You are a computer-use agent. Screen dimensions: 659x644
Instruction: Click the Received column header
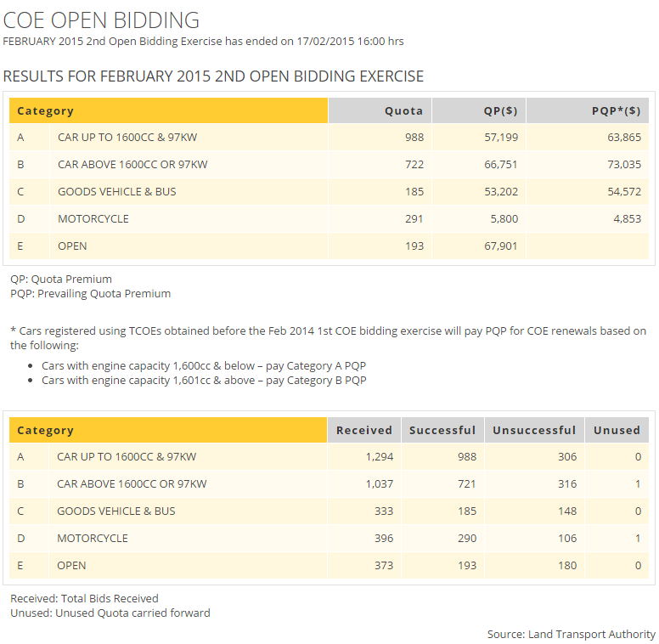(x=364, y=430)
